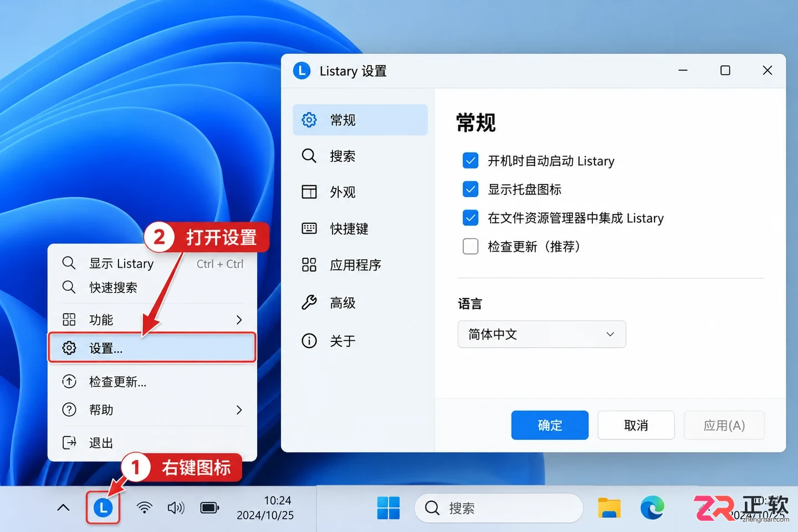Screen dimensions: 798x532
Task: Open the 应用程序 settings section
Action: click(x=360, y=265)
